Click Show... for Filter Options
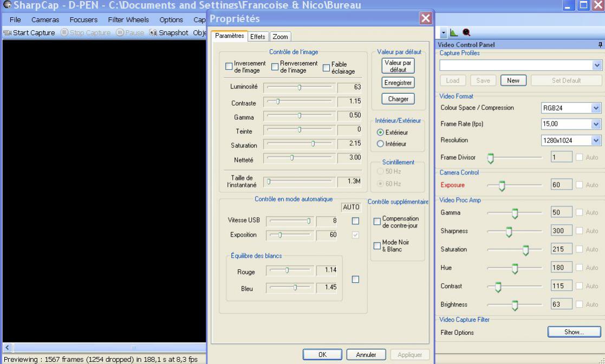 574,332
